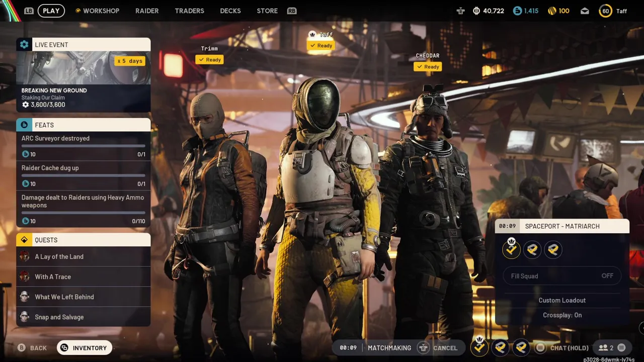Image resolution: width=644 pixels, height=362 pixels.
Task: Click the menu icon beside Chat (Hold)
Action: tap(540, 347)
